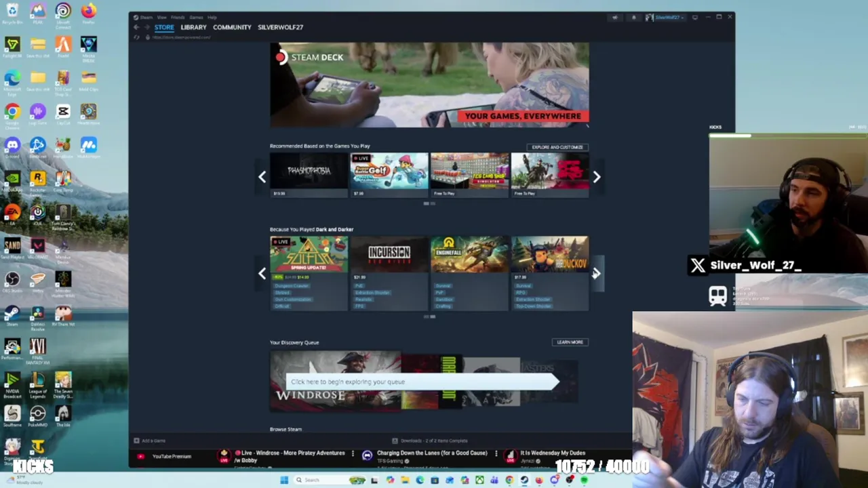This screenshot has height=488, width=868.
Task: Click Add a Game at bottom
Action: click(150, 441)
